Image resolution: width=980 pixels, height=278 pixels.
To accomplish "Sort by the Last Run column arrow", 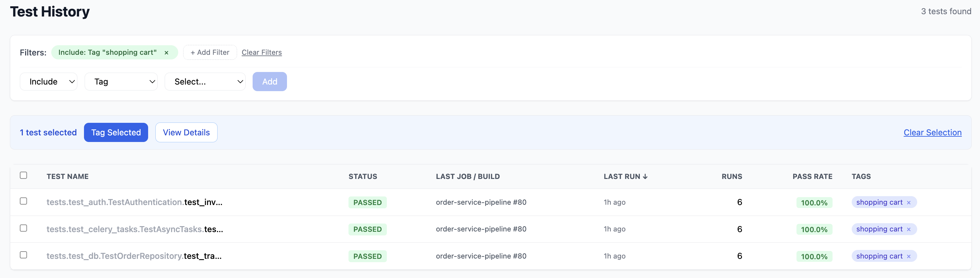I will (x=645, y=177).
